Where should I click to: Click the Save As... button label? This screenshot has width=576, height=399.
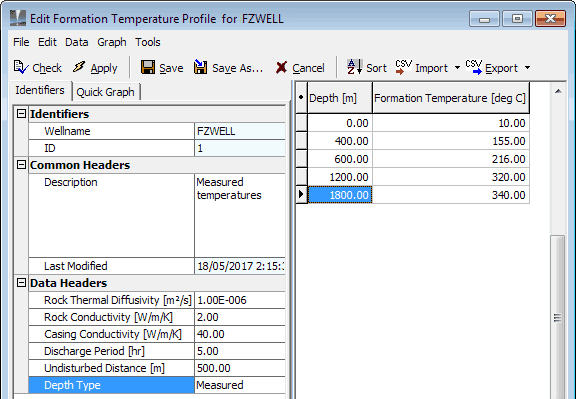click(x=237, y=68)
